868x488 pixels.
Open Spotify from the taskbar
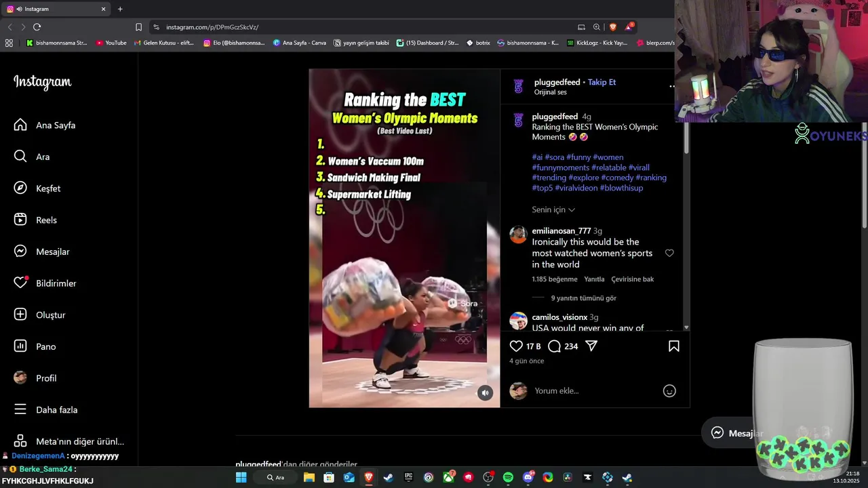[x=508, y=477]
